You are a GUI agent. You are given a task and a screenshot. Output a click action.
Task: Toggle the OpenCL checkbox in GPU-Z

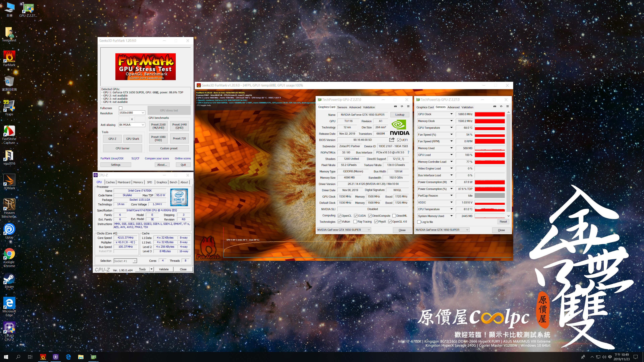pos(339,216)
